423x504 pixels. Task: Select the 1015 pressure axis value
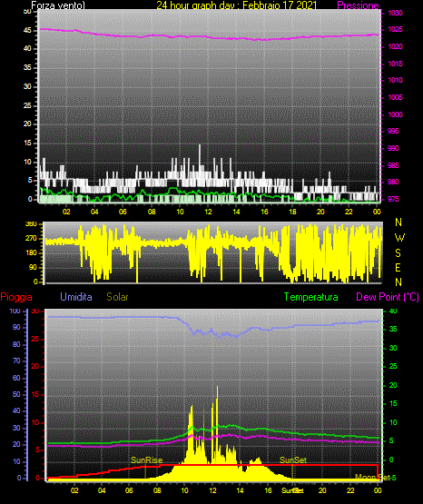(395, 64)
